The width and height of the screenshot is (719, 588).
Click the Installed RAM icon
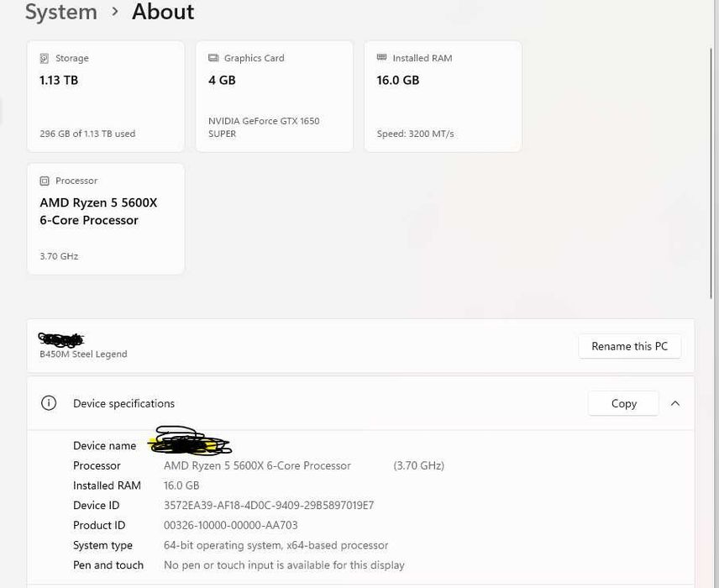(x=381, y=57)
